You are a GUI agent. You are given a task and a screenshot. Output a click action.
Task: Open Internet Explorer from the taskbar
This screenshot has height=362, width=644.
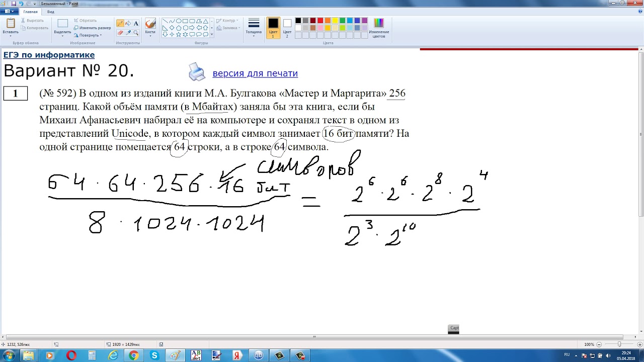[x=113, y=355]
